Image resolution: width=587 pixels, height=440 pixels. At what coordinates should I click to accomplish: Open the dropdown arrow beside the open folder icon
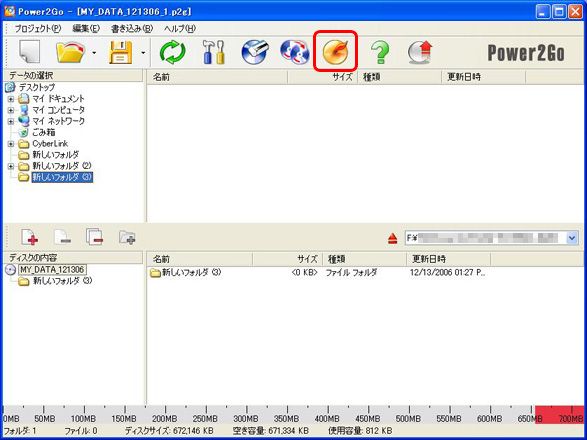[94, 52]
